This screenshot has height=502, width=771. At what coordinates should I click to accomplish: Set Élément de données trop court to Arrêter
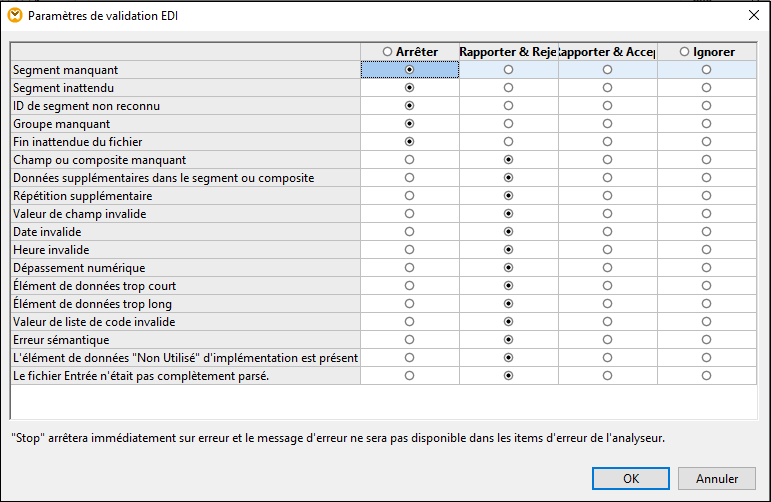409,286
